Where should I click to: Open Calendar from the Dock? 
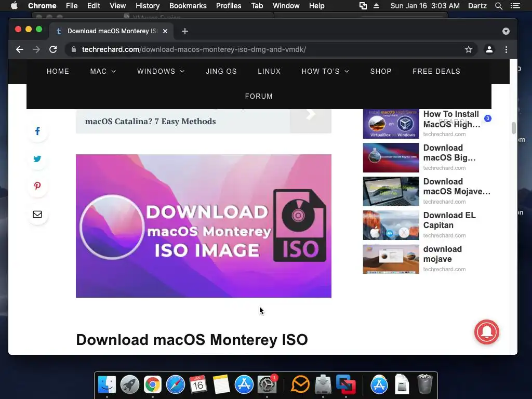tap(198, 385)
